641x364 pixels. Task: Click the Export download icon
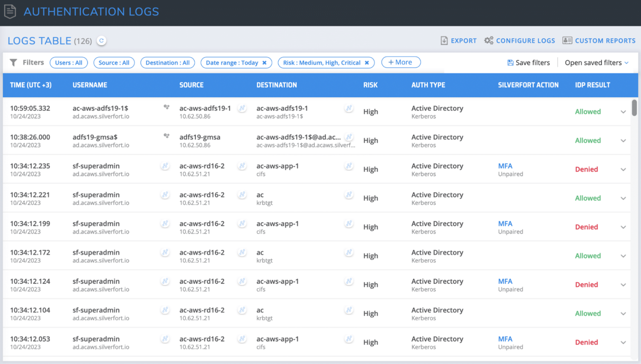point(444,41)
